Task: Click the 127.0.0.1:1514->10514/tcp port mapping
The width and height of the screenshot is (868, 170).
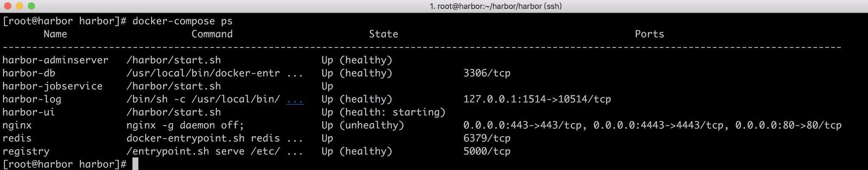Action: coord(537,99)
